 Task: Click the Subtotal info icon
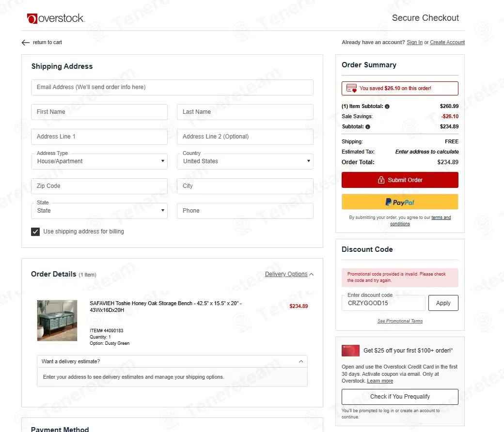(x=368, y=127)
